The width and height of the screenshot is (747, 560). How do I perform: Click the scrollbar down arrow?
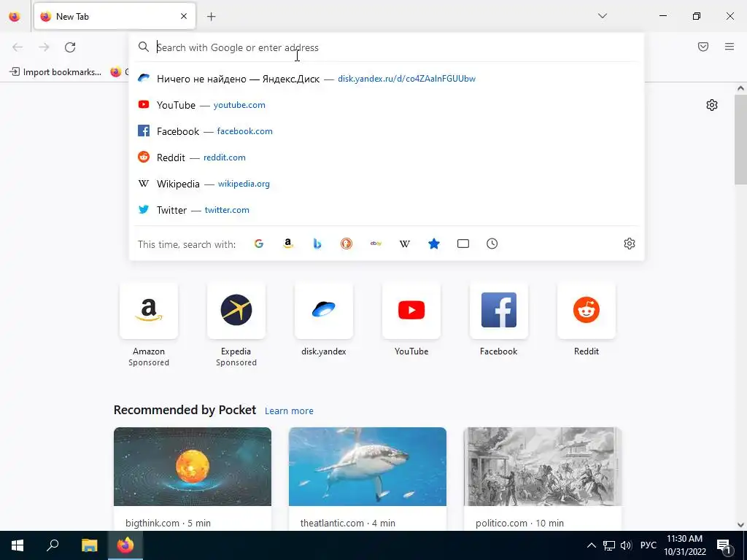(740, 525)
